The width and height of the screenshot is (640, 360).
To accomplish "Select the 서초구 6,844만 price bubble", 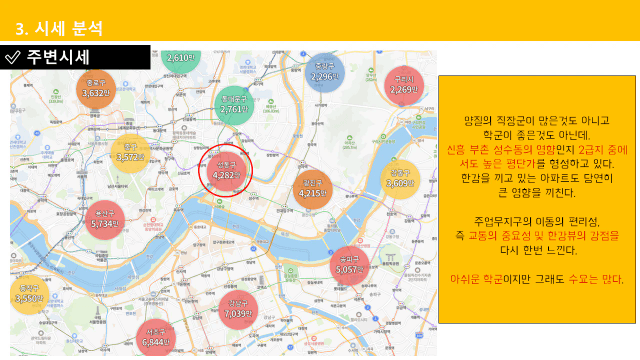I will (x=156, y=338).
